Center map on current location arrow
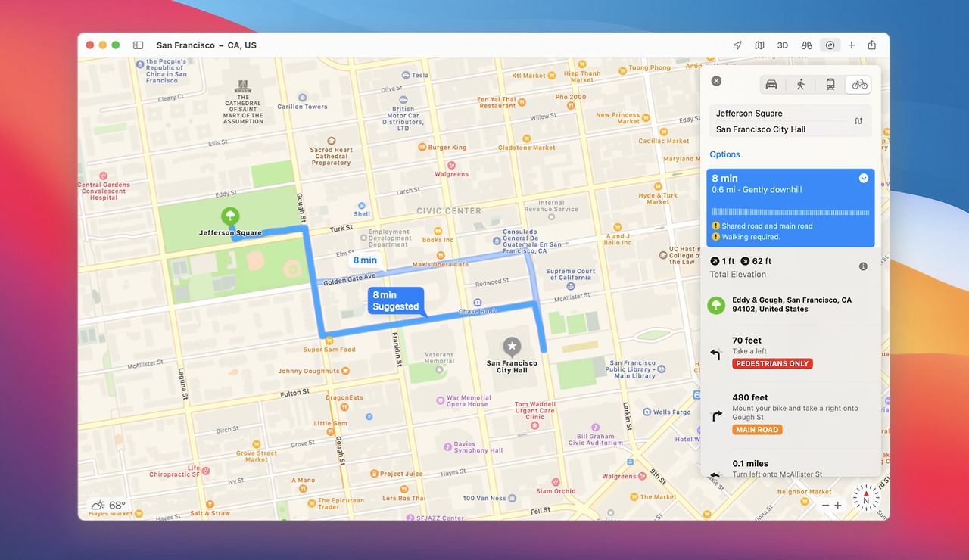969x560 pixels. pos(737,45)
